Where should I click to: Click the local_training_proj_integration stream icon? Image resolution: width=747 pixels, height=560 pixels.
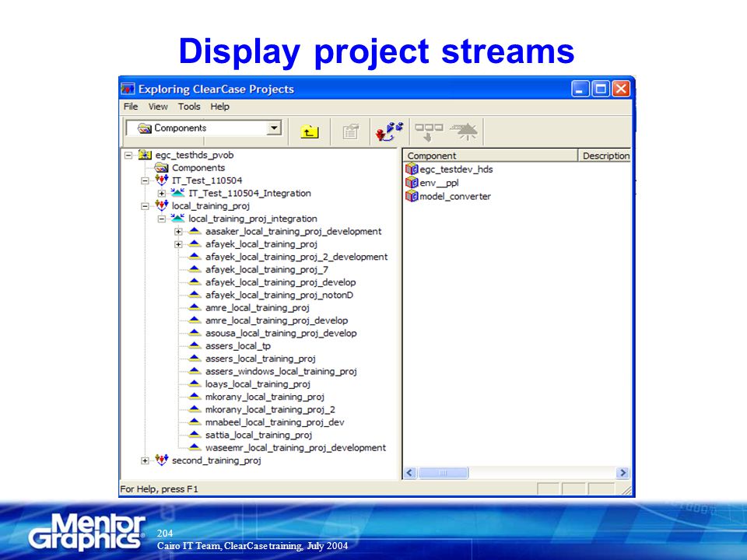[177, 219]
